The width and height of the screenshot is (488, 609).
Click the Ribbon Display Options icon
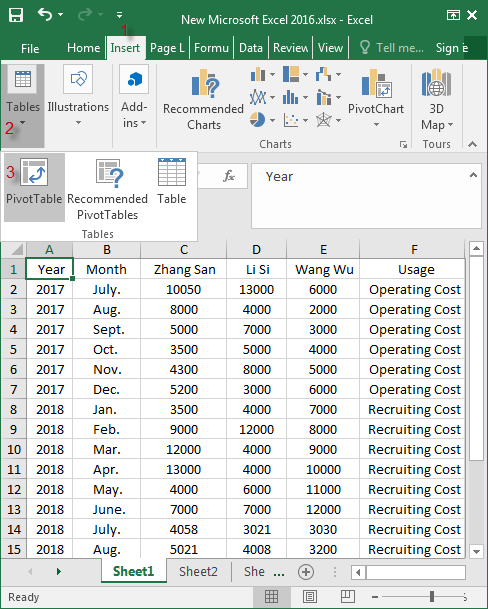click(x=453, y=15)
